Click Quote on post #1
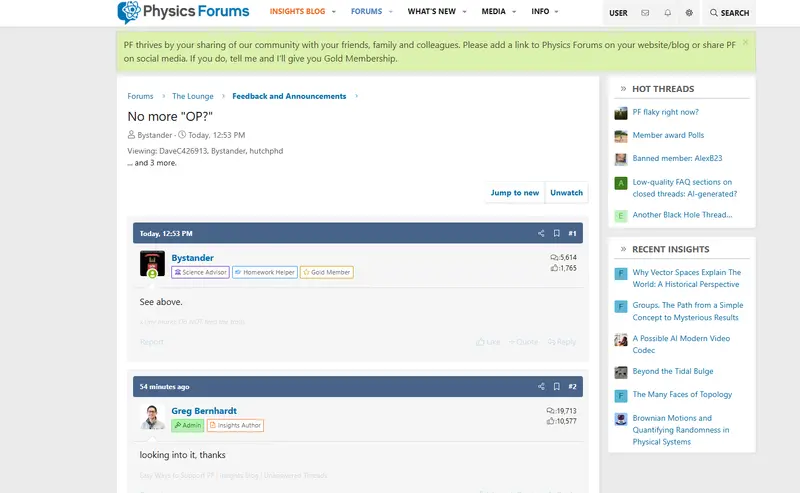This screenshot has height=493, width=800. pyautogui.click(x=524, y=342)
